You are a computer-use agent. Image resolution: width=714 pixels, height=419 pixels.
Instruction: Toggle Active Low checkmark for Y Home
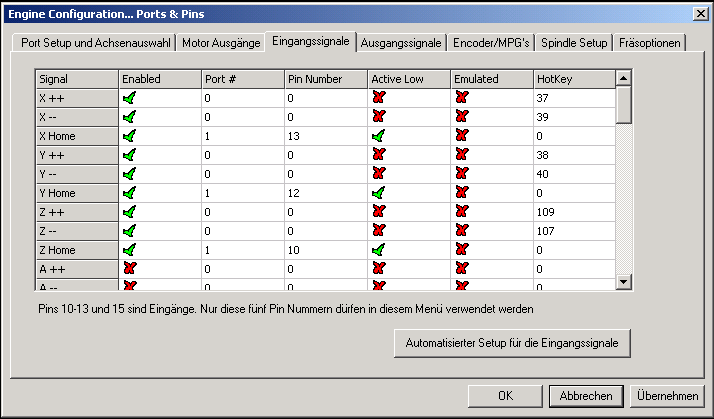point(378,193)
